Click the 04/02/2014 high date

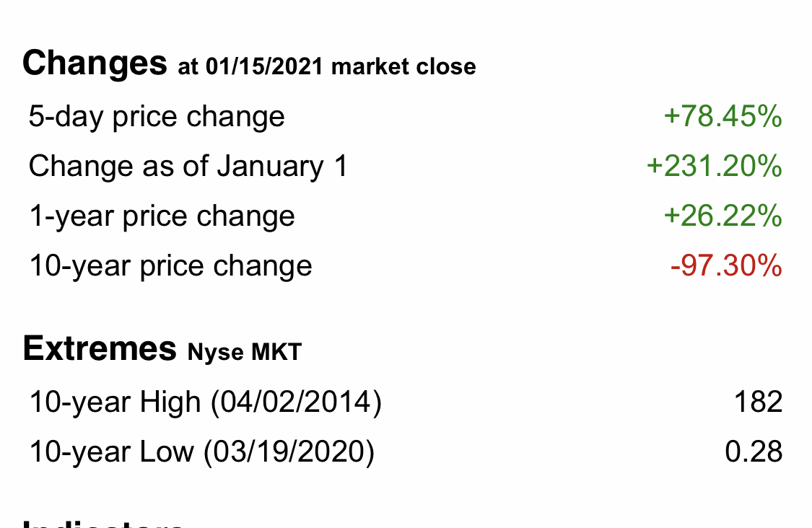pos(296,402)
